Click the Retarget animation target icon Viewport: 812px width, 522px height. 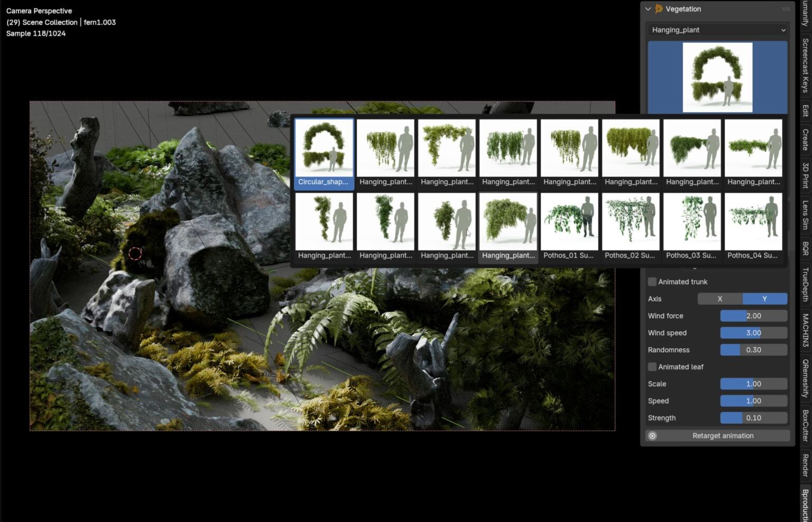click(x=652, y=435)
